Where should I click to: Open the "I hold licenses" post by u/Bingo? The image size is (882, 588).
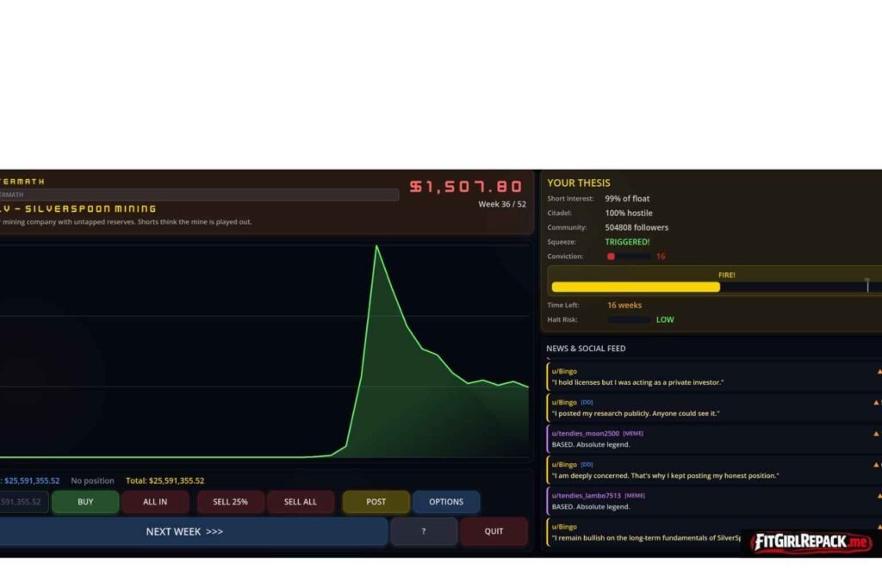tap(637, 382)
